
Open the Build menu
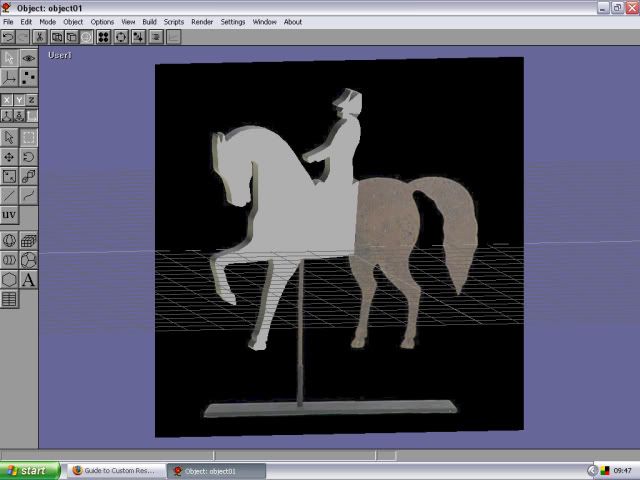click(149, 22)
